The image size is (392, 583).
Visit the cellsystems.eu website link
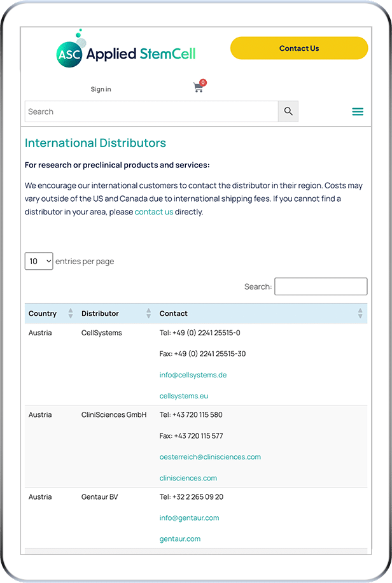point(183,396)
